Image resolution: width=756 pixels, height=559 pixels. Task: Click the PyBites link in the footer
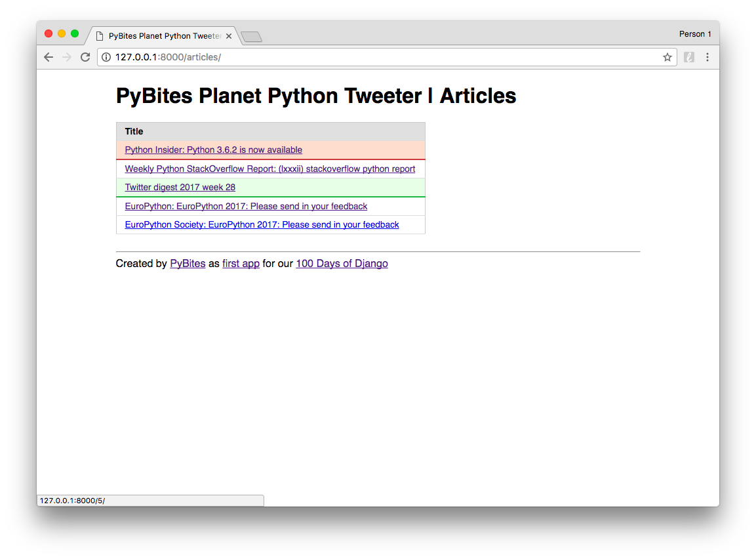pos(188,263)
